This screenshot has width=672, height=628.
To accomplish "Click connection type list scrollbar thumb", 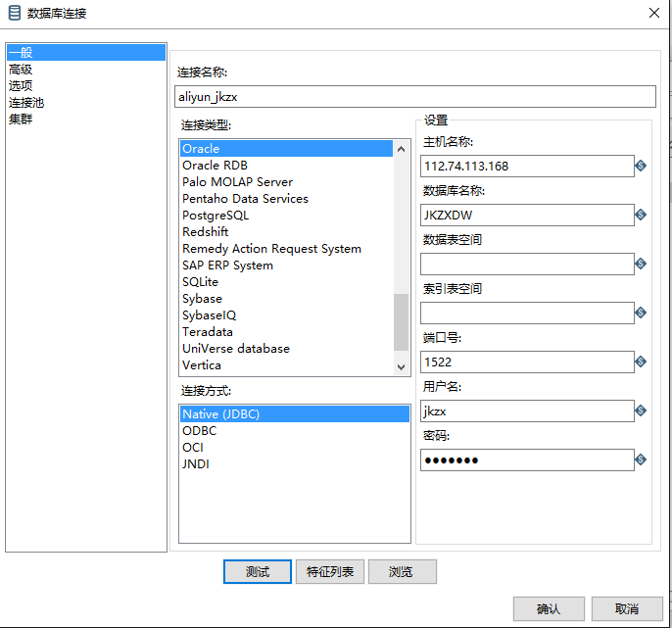I will coord(402,322).
